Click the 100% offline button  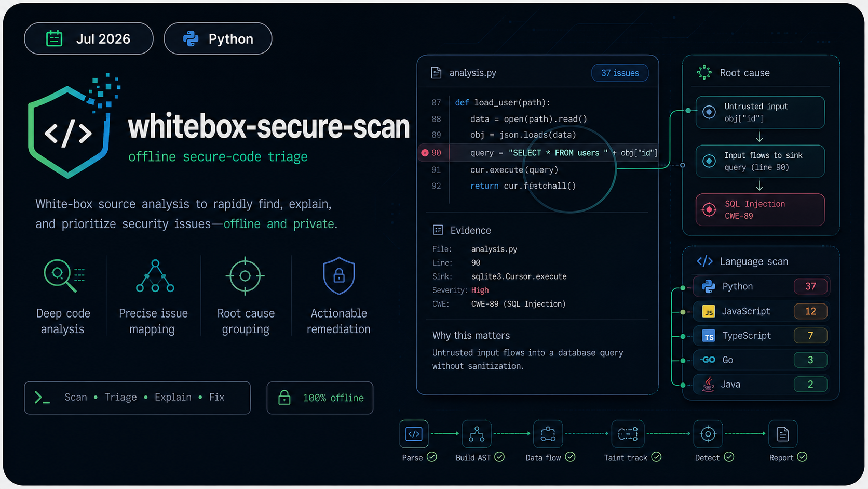click(x=320, y=398)
